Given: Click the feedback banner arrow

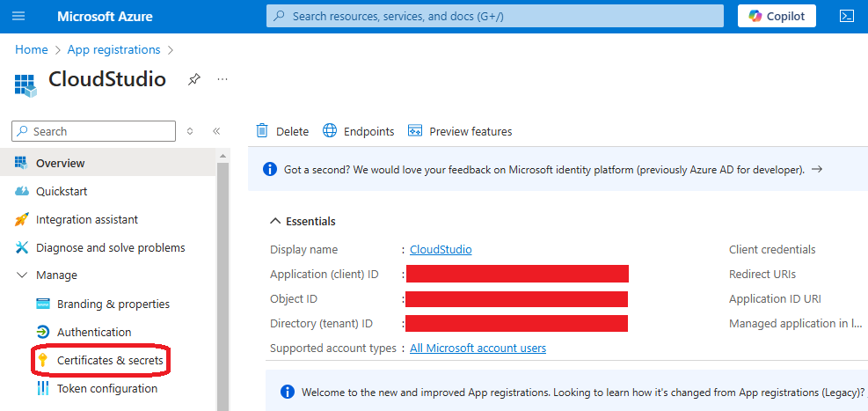Looking at the screenshot, I should 817,169.
